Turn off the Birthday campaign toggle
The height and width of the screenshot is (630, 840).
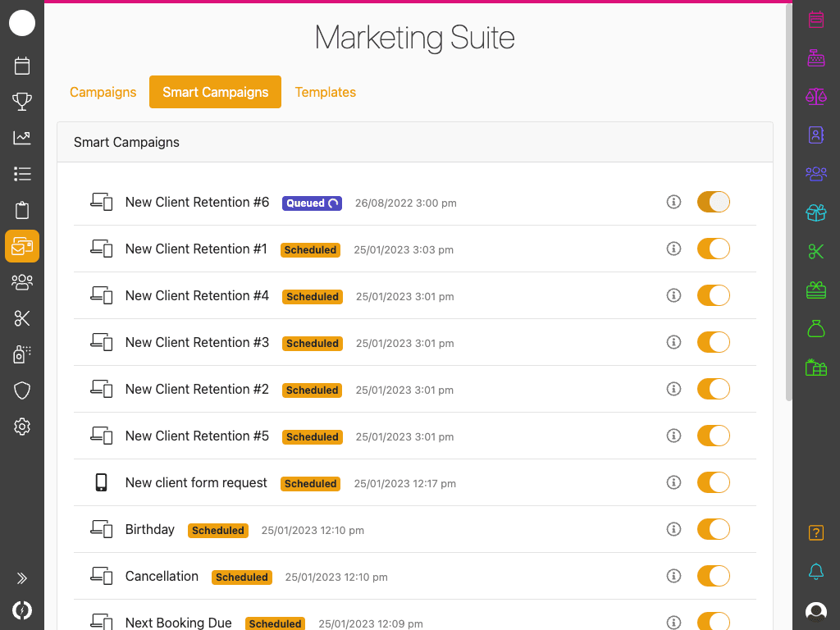713,529
